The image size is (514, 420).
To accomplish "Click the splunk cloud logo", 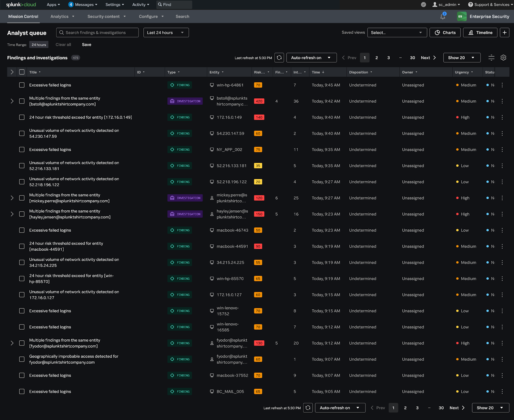I will pos(21,5).
